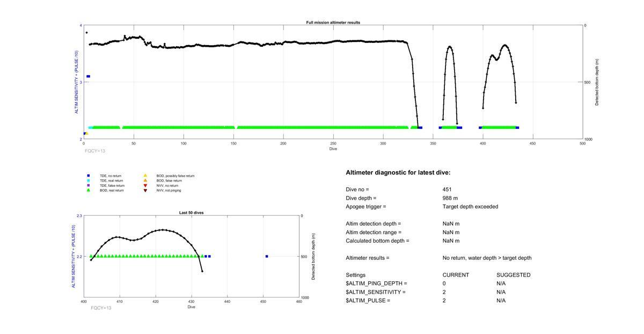Click the dark NVV not pinging legend triangle
This screenshot has height=334, width=644.
(x=145, y=190)
